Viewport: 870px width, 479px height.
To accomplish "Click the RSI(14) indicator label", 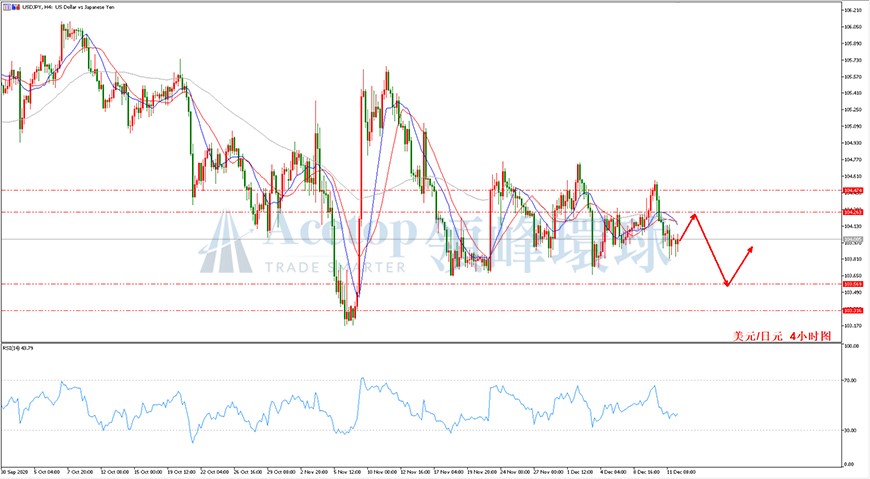I will coord(18,348).
